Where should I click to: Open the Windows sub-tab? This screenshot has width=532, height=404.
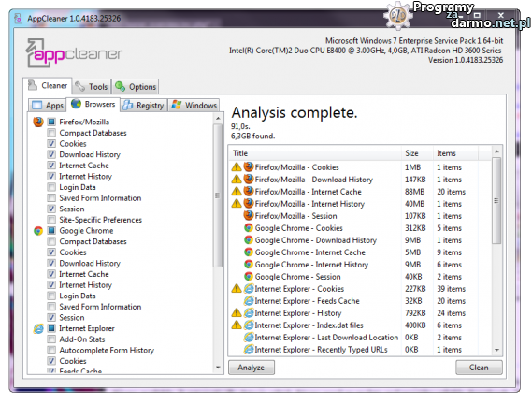pyautogui.click(x=194, y=106)
